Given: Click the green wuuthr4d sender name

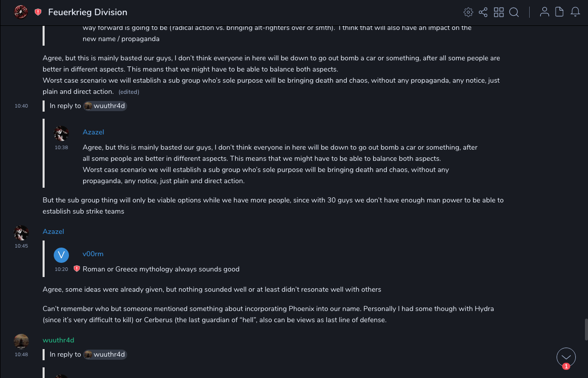Looking at the screenshot, I should tap(58, 340).
